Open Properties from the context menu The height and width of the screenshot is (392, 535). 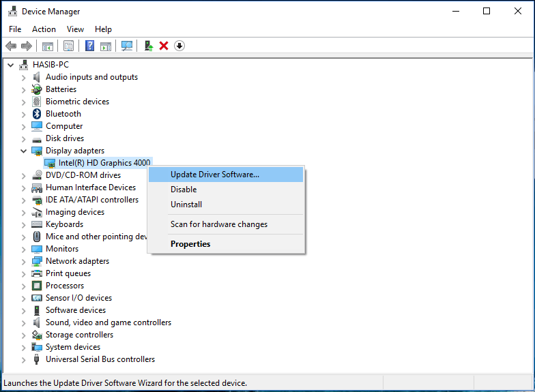click(190, 244)
